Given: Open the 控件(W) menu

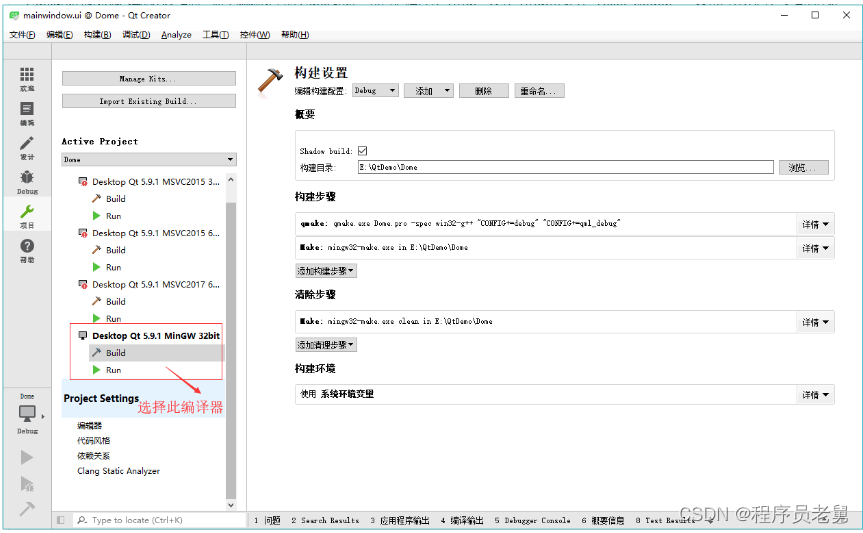Looking at the screenshot, I should pos(255,35).
